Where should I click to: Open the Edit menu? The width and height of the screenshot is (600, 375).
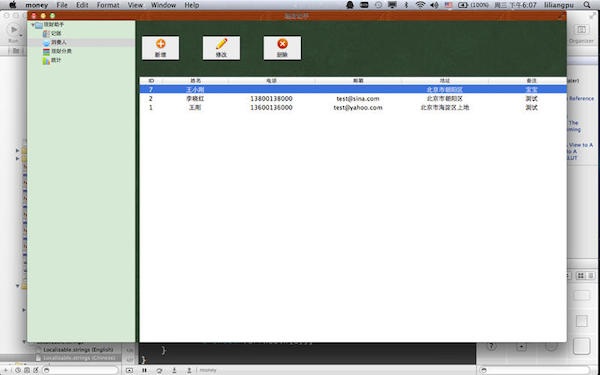(82, 5)
